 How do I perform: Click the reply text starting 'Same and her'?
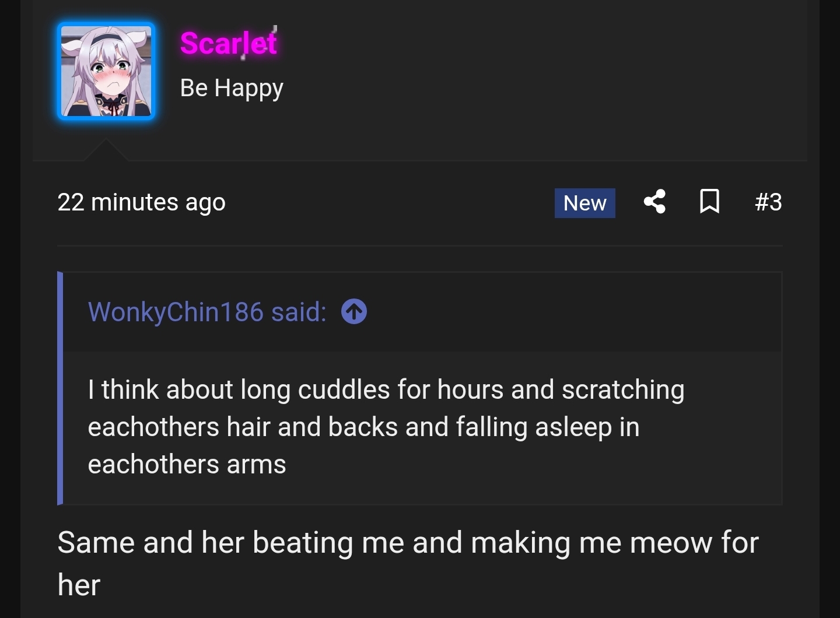[408, 564]
